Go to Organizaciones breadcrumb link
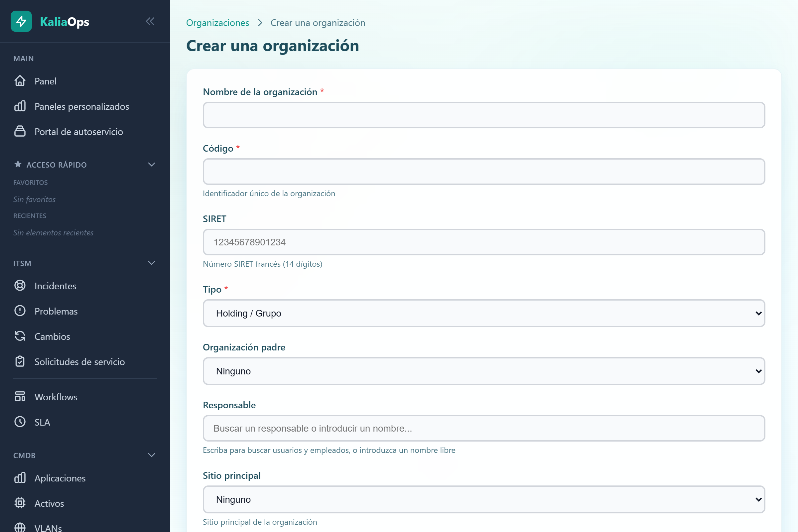 pos(217,23)
